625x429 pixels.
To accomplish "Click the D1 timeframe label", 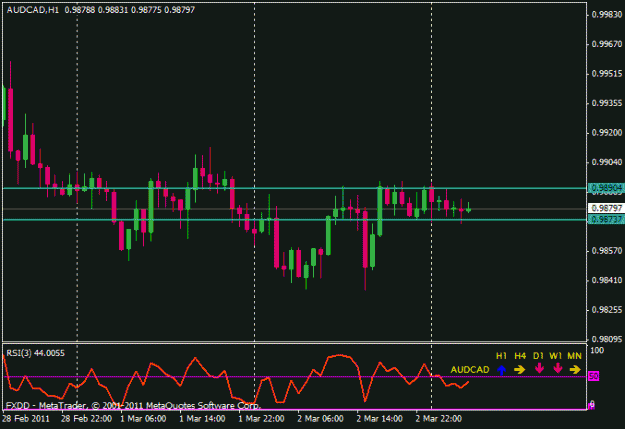I will [538, 356].
